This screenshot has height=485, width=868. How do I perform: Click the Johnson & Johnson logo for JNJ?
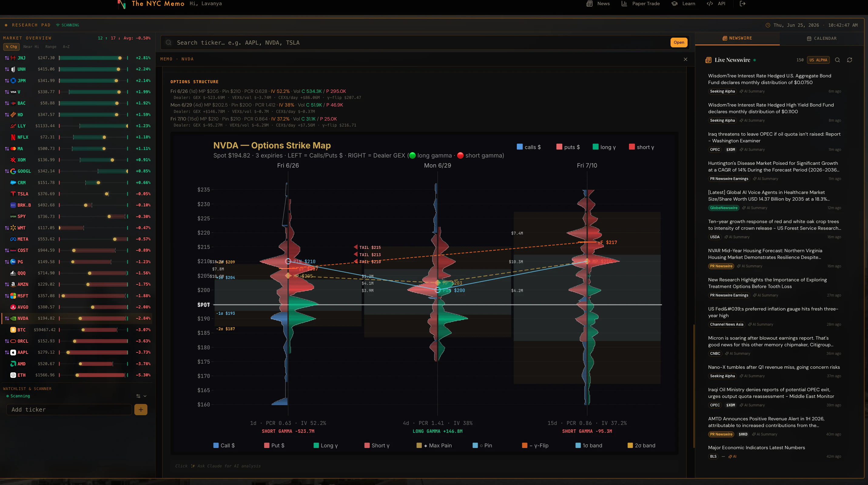click(x=13, y=58)
